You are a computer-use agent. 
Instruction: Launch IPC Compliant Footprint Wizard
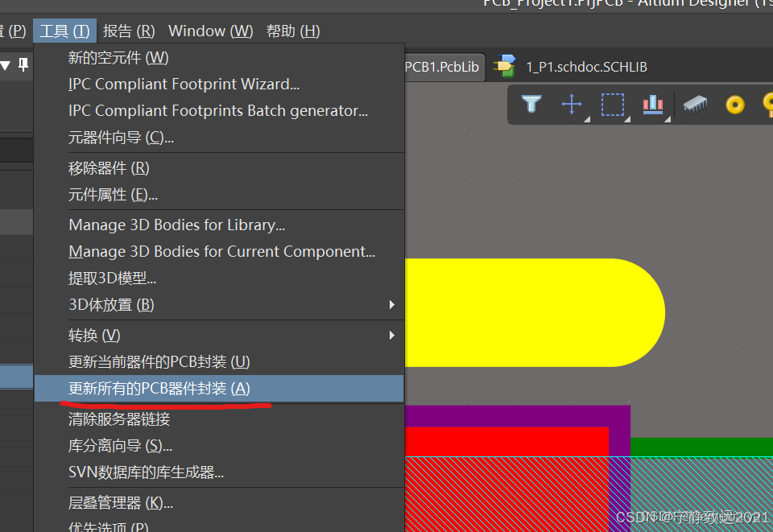coord(219,85)
